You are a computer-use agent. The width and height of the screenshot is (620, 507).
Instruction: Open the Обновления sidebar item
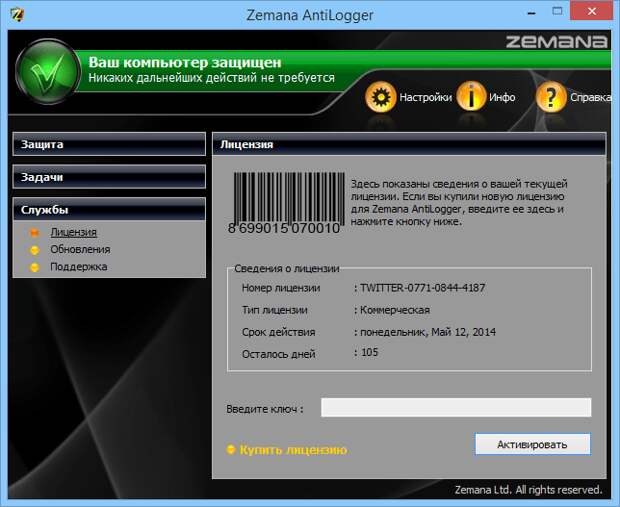[x=80, y=250]
